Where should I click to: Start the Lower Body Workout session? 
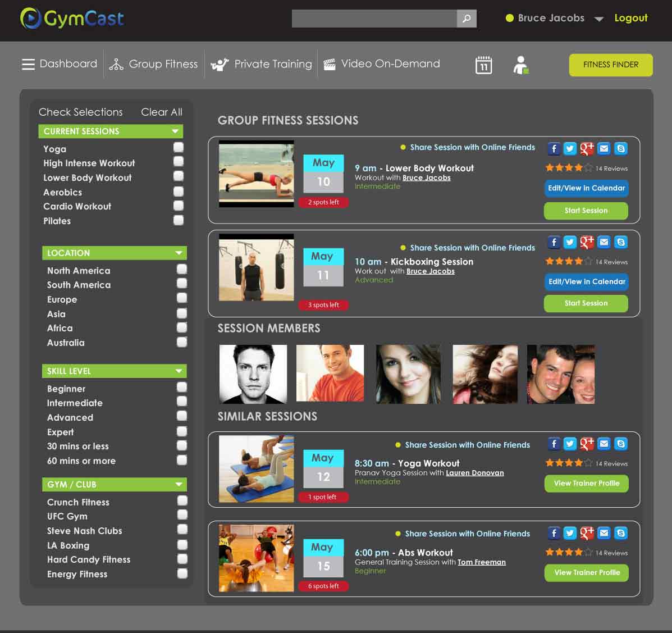586,211
